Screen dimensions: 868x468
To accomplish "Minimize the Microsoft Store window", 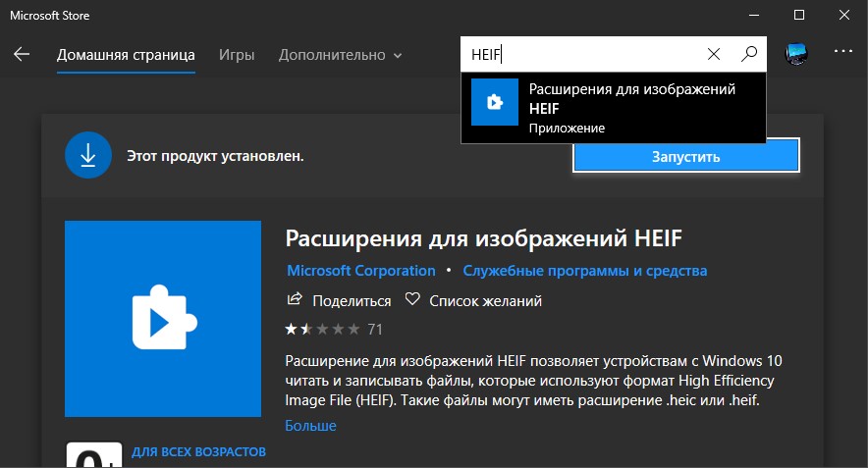I will [754, 15].
